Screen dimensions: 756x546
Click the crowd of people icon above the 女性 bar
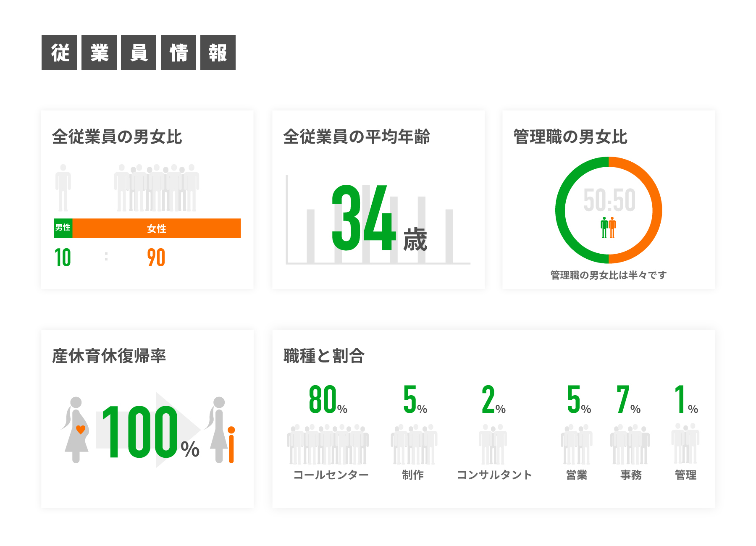pos(157,188)
